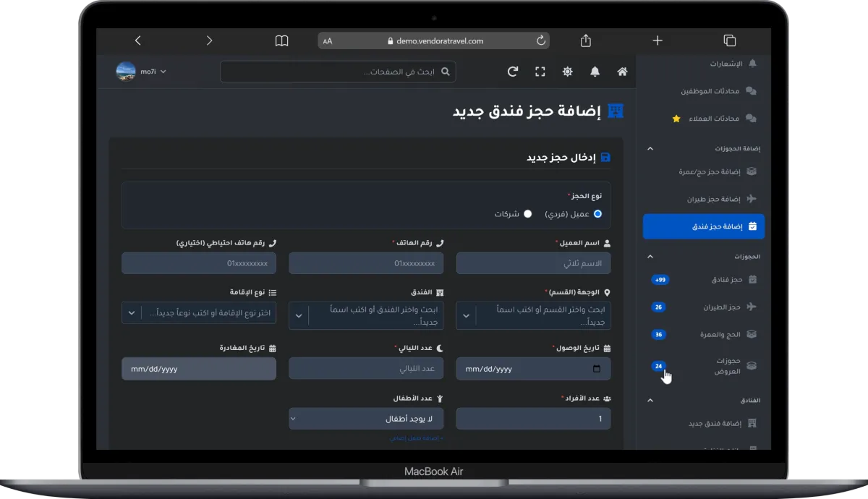Click the +99 badge of حجز فنادق
868x499 pixels.
660,279
